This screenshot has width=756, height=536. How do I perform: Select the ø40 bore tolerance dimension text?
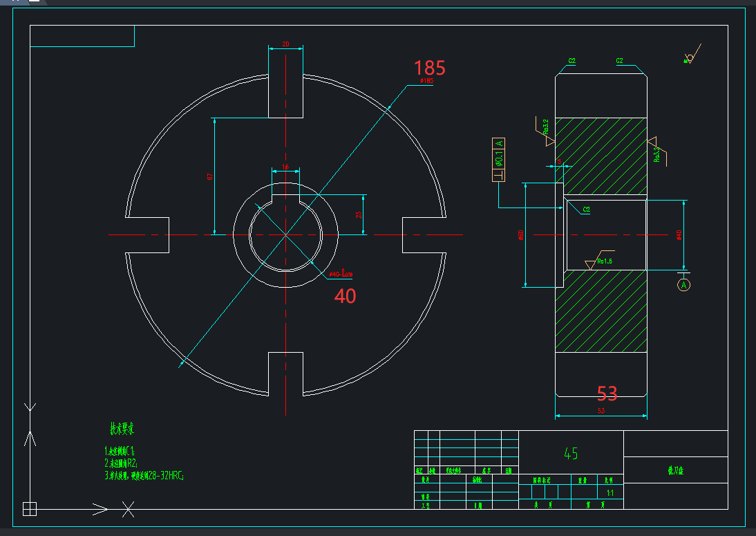(x=341, y=274)
